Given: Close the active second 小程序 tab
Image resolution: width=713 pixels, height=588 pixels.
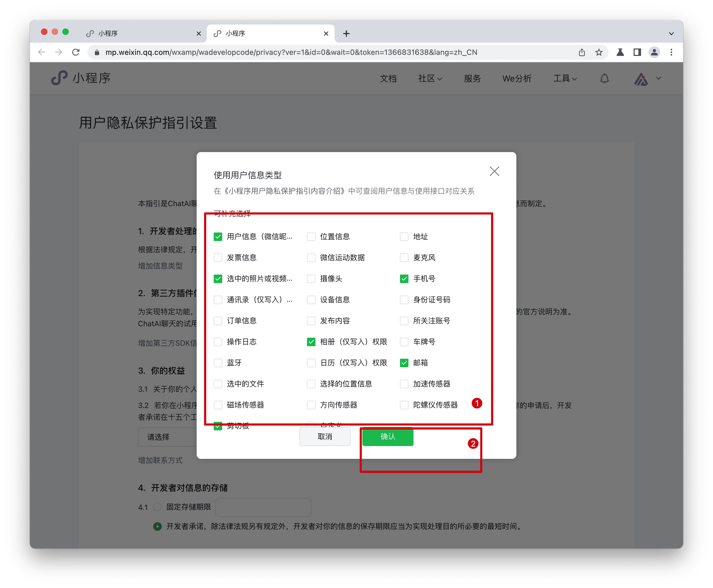Looking at the screenshot, I should (x=326, y=34).
